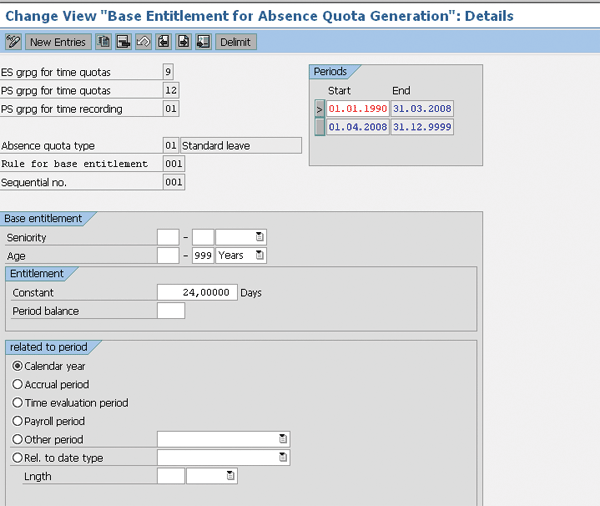600x506 pixels.
Task: Click the Undo change toolbar icon
Action: 143,42
